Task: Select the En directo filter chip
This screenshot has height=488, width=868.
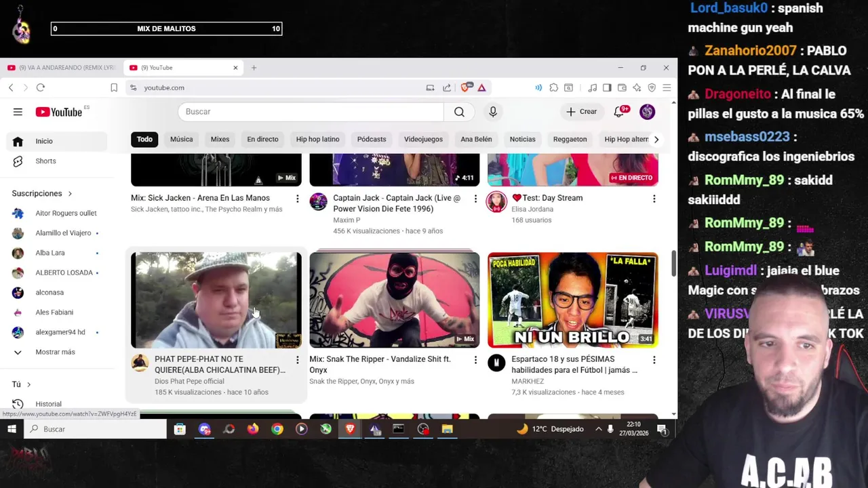Action: click(262, 139)
